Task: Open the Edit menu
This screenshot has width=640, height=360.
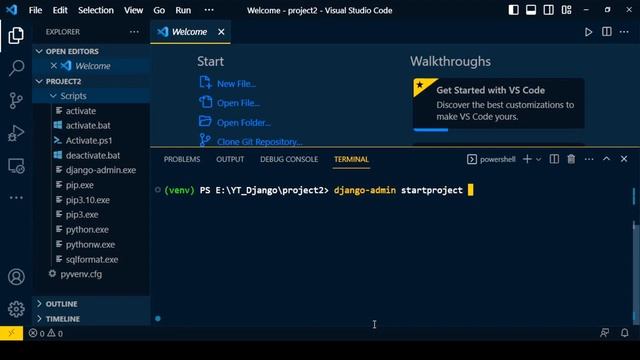Action: click(x=60, y=10)
